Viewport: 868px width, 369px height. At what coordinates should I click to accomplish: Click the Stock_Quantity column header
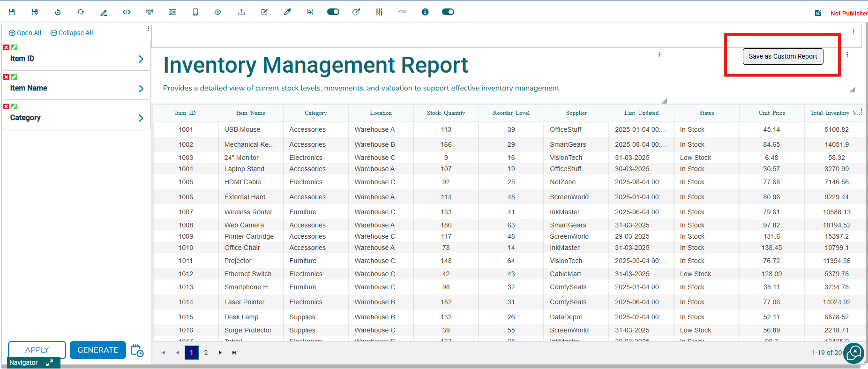[446, 113]
